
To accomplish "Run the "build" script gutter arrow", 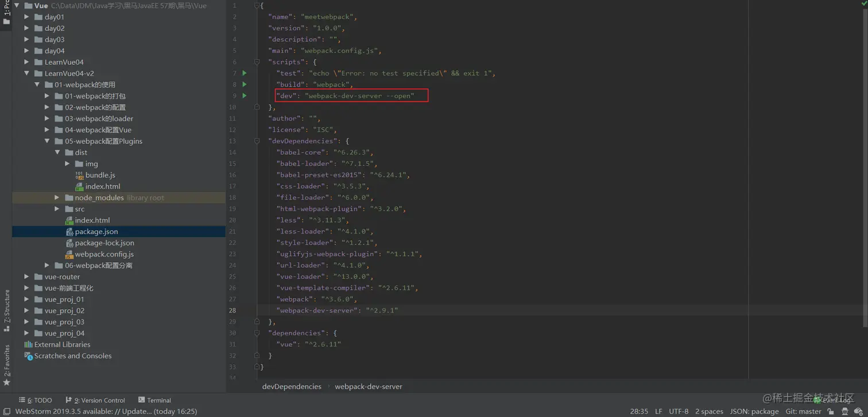I will point(245,84).
